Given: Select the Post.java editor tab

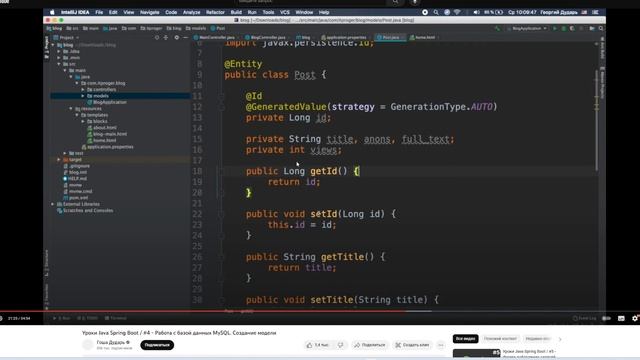Looking at the screenshot, I should (x=390, y=38).
